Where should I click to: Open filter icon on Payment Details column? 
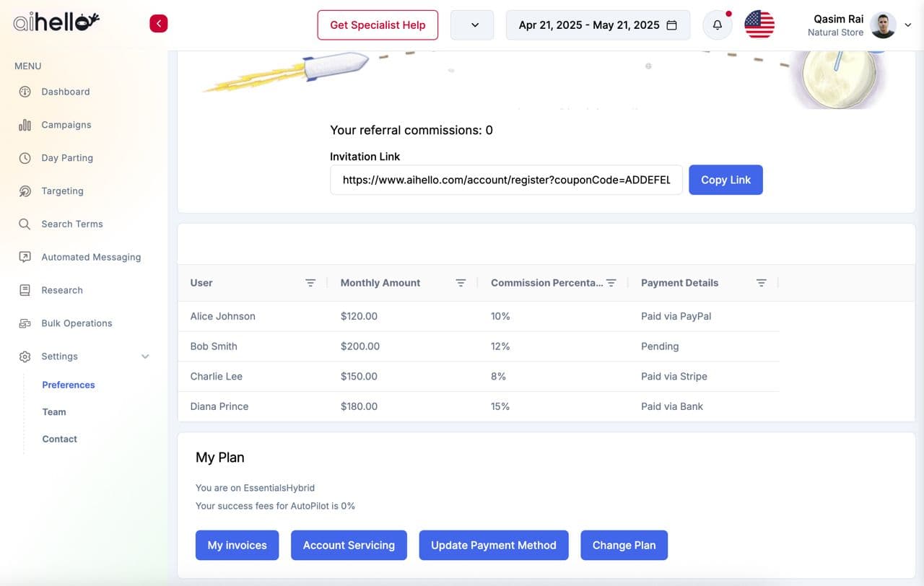[x=761, y=283]
